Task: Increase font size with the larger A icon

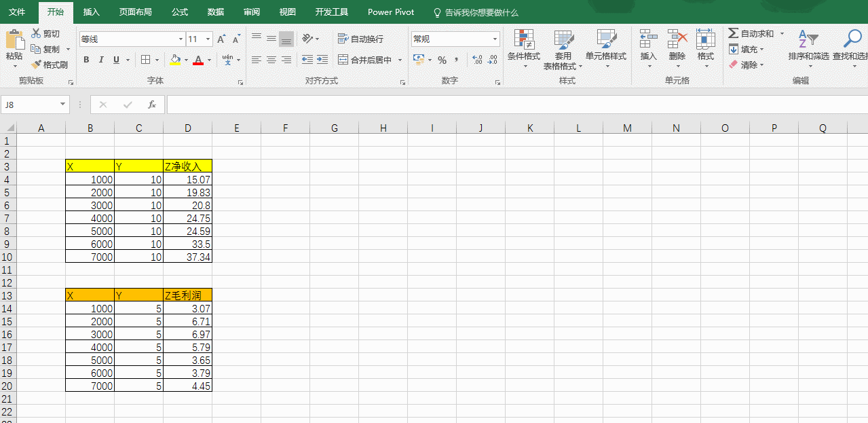Action: pos(221,39)
